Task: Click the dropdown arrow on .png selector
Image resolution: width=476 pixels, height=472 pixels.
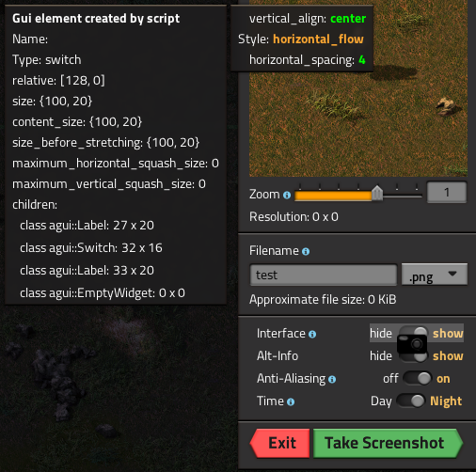Action: [x=452, y=274]
